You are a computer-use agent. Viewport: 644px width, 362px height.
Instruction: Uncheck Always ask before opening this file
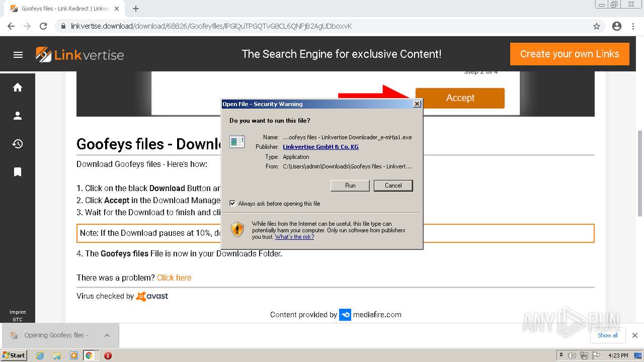[x=232, y=204]
